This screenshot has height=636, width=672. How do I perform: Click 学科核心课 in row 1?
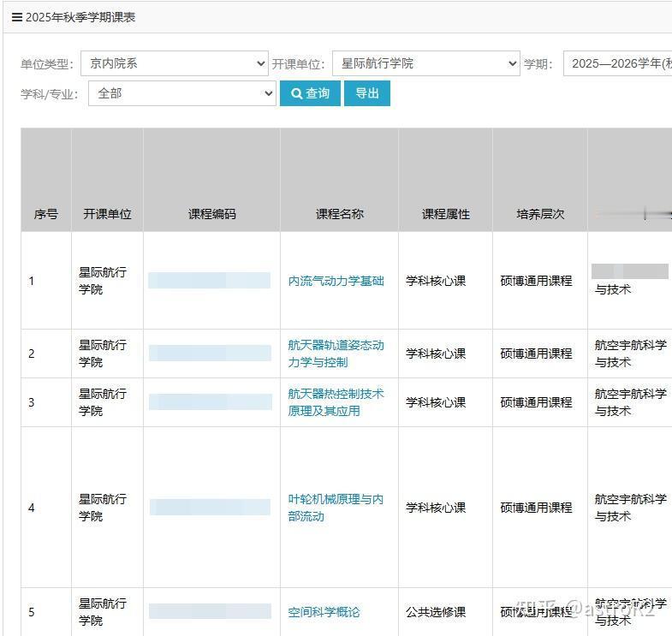[436, 281]
